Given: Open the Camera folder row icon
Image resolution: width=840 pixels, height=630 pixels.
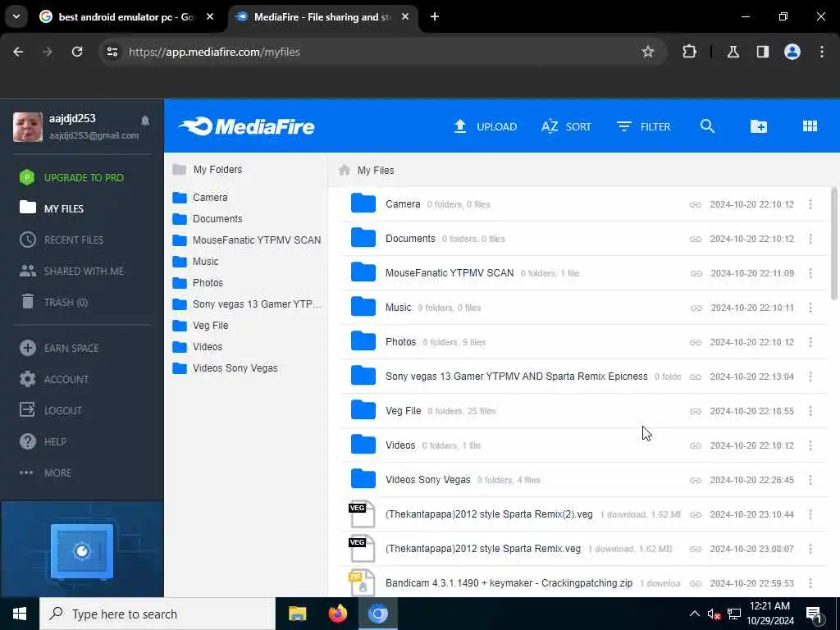Looking at the screenshot, I should pyautogui.click(x=363, y=203).
